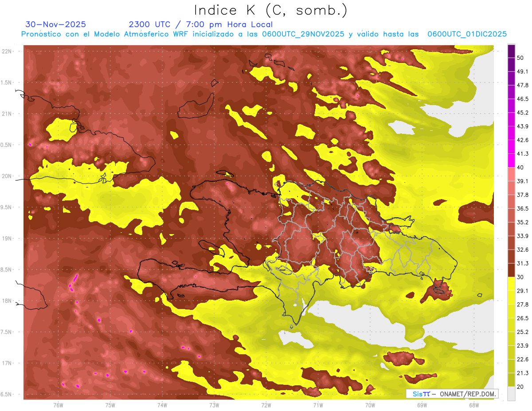The image size is (532, 411).
Task: Click the colorbar label '30'
Action: tap(520, 277)
